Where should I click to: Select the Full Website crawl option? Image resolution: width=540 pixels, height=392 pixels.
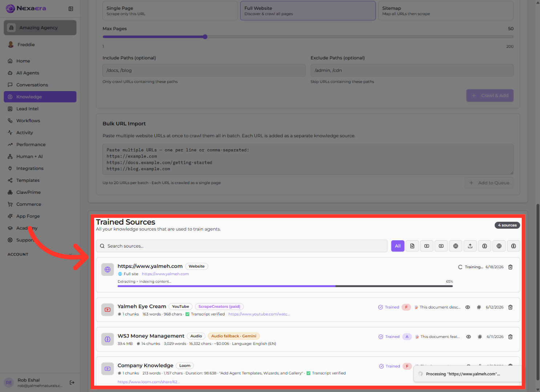click(308, 11)
